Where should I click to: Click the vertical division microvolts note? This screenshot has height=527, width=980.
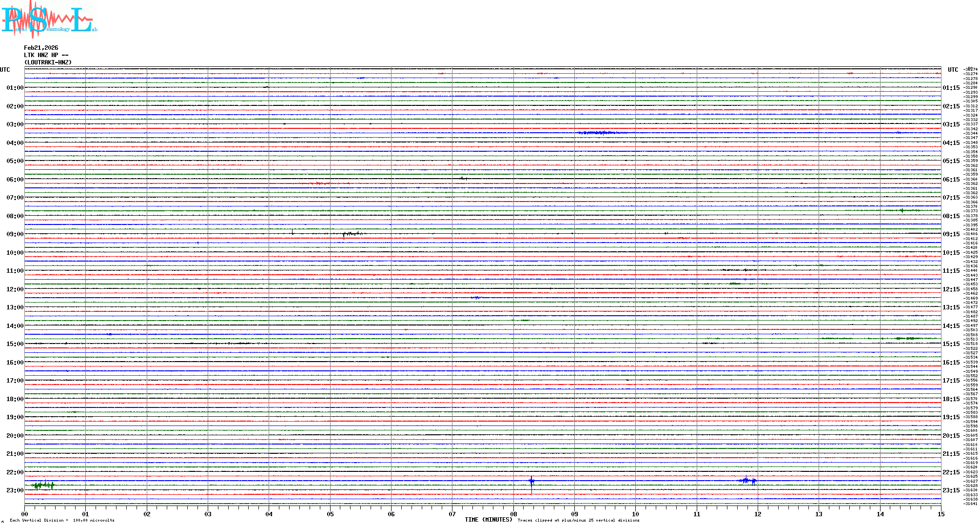click(x=62, y=520)
